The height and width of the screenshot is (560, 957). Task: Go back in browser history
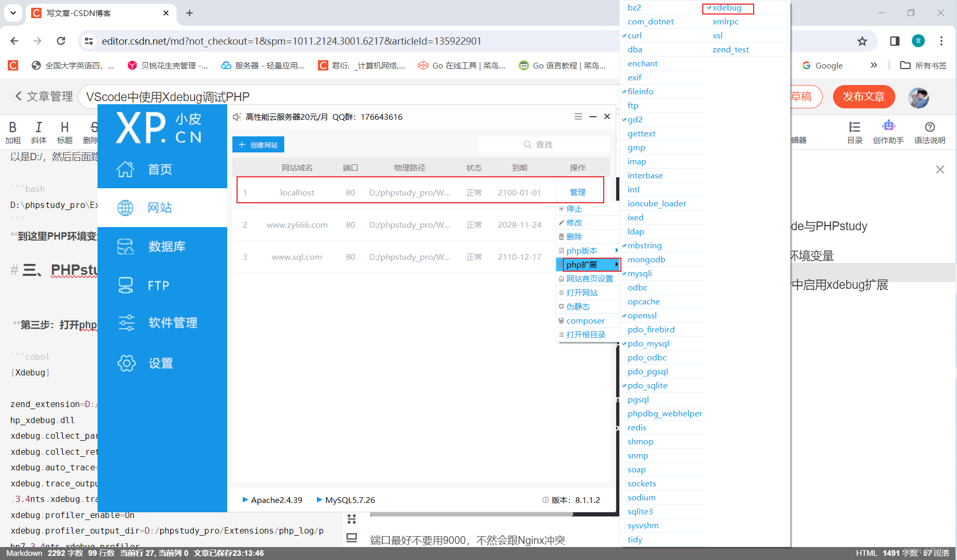pyautogui.click(x=15, y=41)
